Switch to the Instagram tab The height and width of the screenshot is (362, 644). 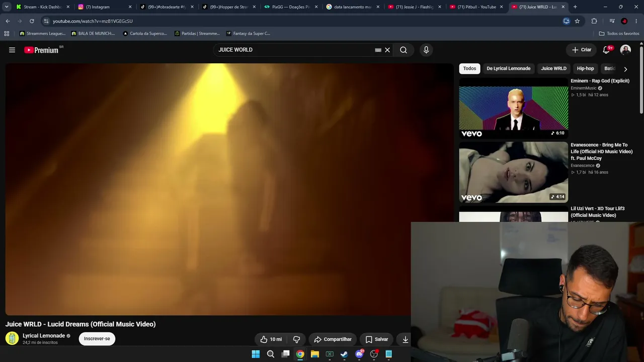(105, 7)
